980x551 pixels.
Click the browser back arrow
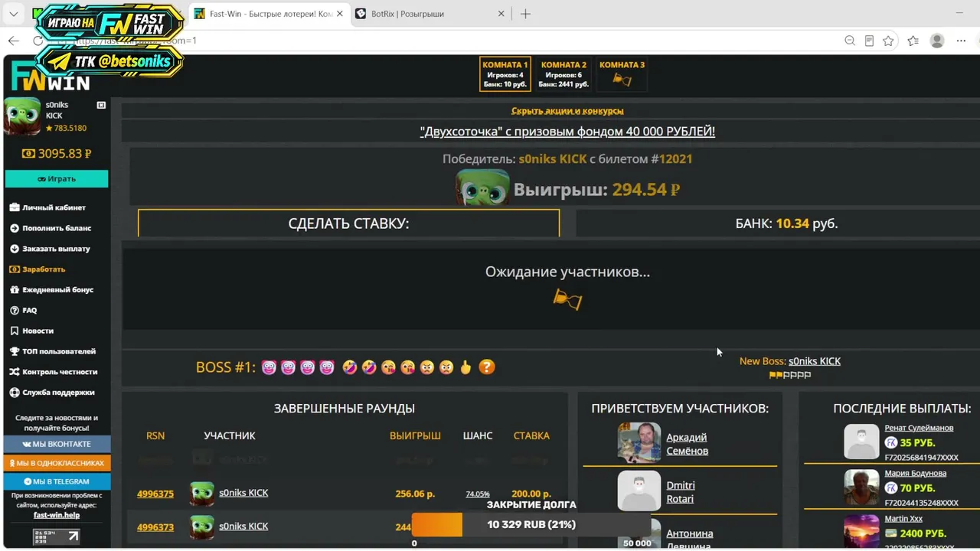(x=13, y=41)
